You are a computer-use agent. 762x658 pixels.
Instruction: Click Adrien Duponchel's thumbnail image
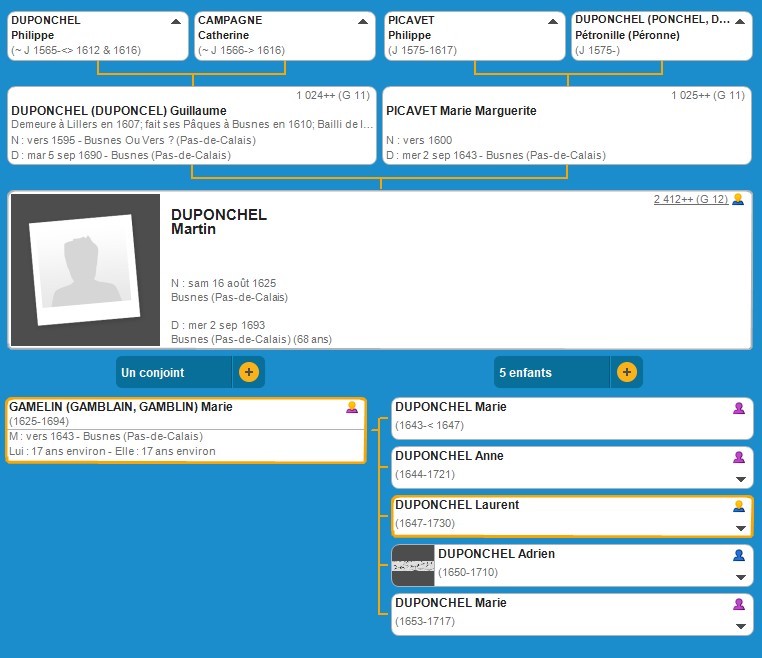point(413,566)
